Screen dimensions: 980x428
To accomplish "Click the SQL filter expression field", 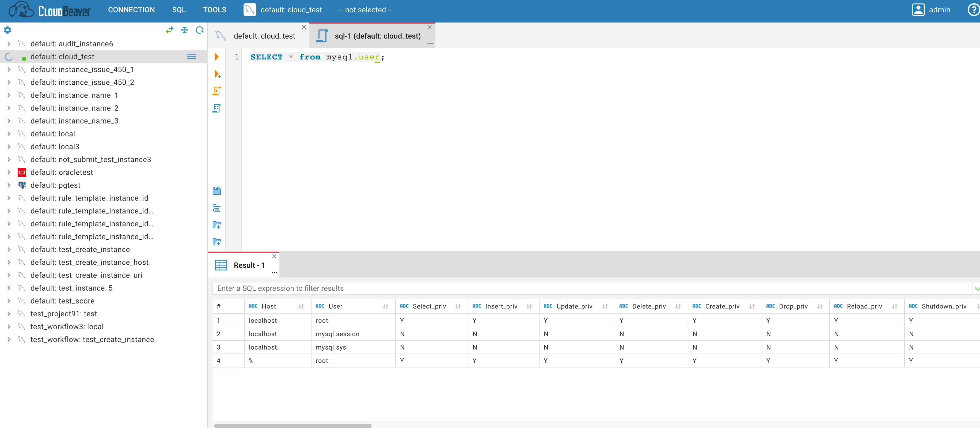I will pyautogui.click(x=457, y=288).
